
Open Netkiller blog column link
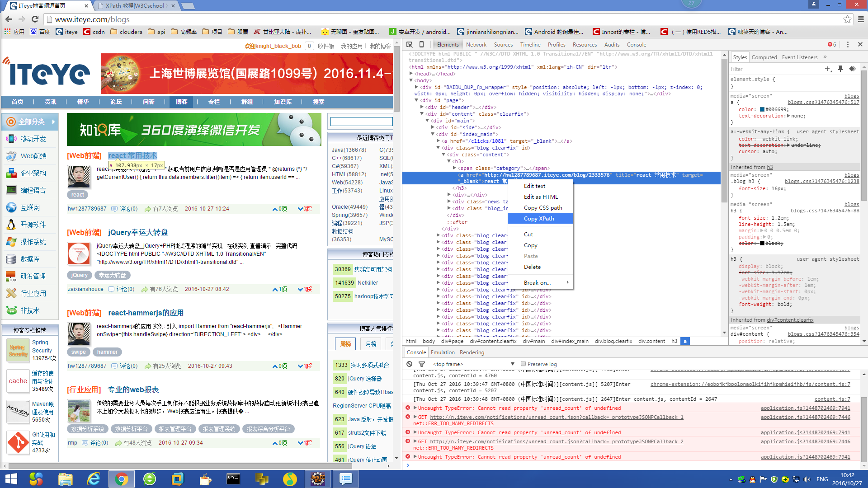pos(368,283)
